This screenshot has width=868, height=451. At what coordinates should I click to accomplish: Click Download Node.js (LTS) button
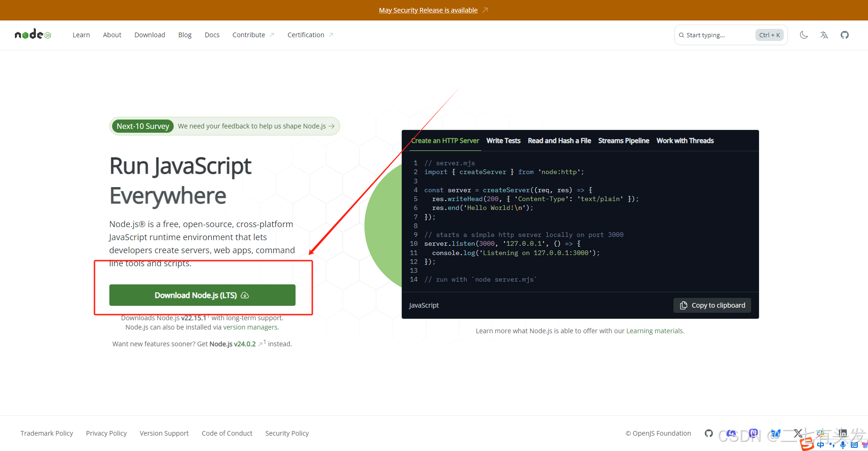click(202, 295)
